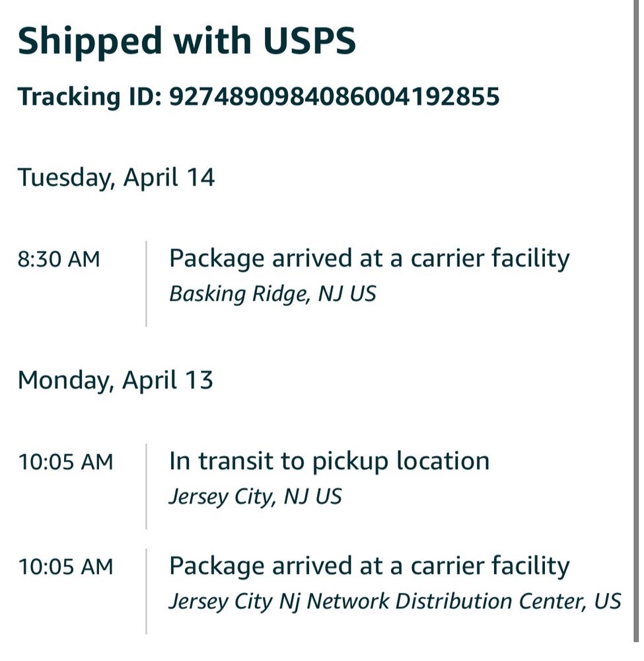Screen dimensions: 644x661
Task: Click the timestamp beside "In transit to pickup location"
Action: pyautogui.click(x=65, y=461)
